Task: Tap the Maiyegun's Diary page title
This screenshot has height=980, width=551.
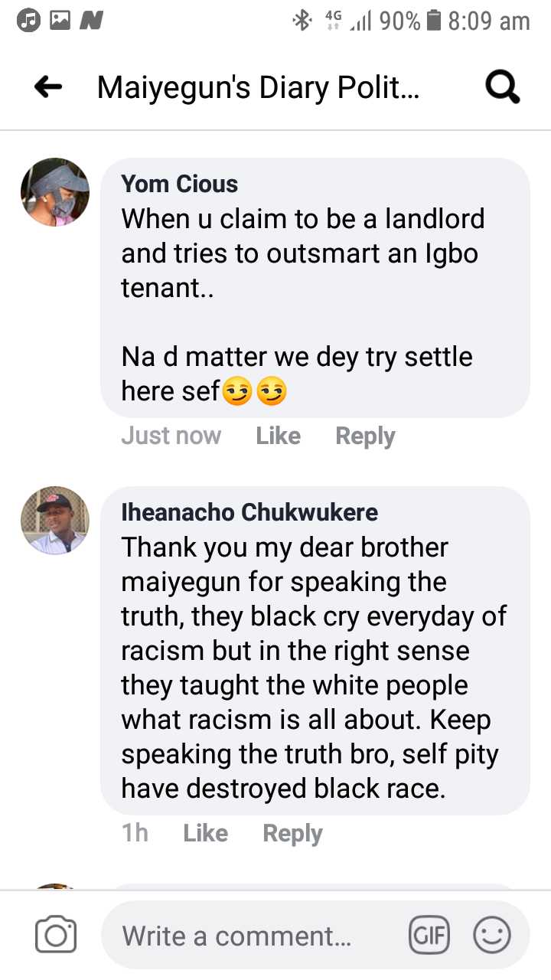Action: [258, 88]
